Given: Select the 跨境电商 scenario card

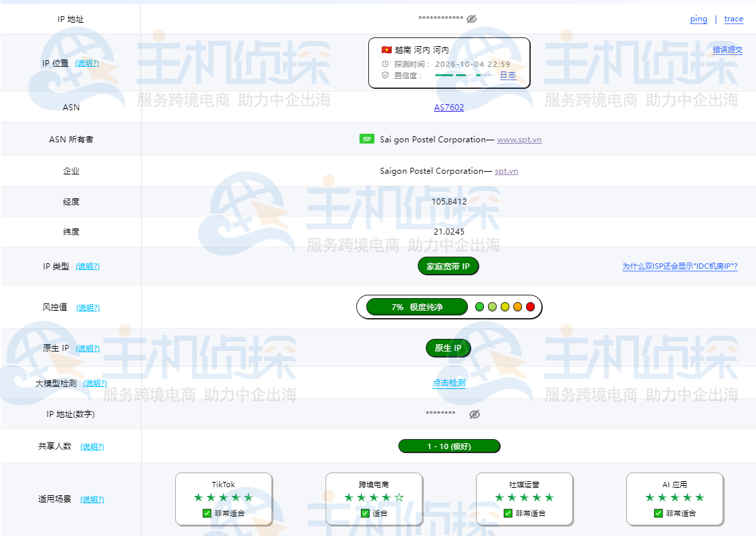Looking at the screenshot, I should click(x=374, y=499).
